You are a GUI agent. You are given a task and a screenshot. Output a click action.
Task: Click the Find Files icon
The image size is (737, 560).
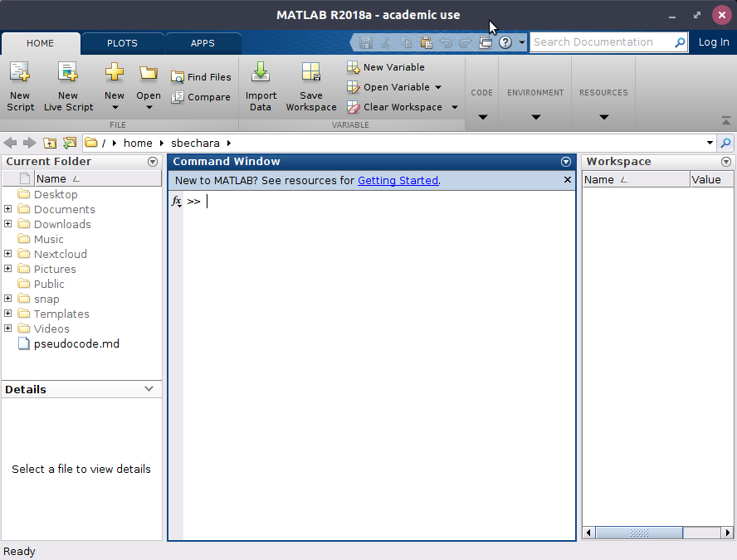tap(178, 77)
